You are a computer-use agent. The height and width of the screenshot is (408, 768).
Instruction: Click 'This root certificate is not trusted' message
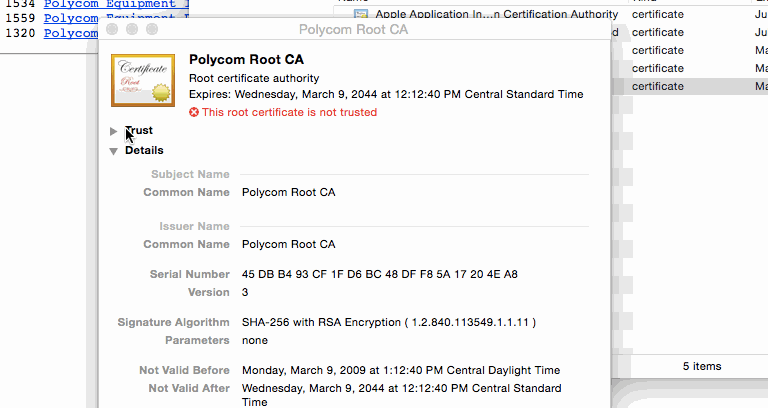pos(289,112)
